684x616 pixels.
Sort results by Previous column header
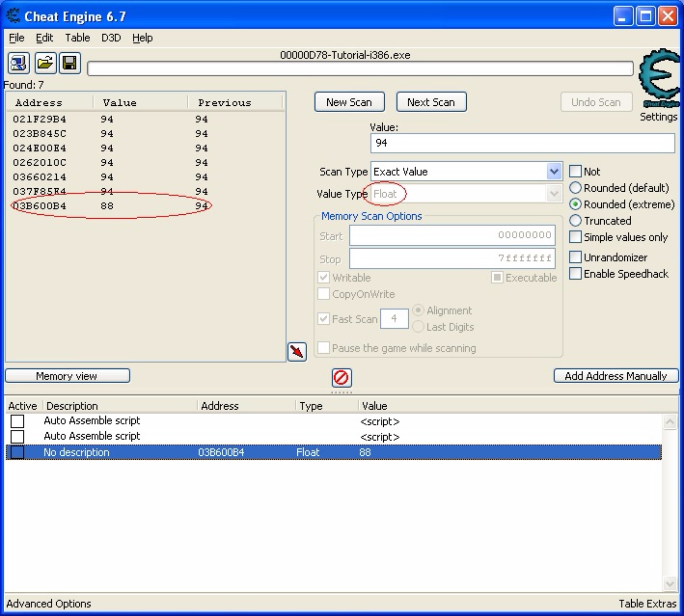pyautogui.click(x=235, y=103)
